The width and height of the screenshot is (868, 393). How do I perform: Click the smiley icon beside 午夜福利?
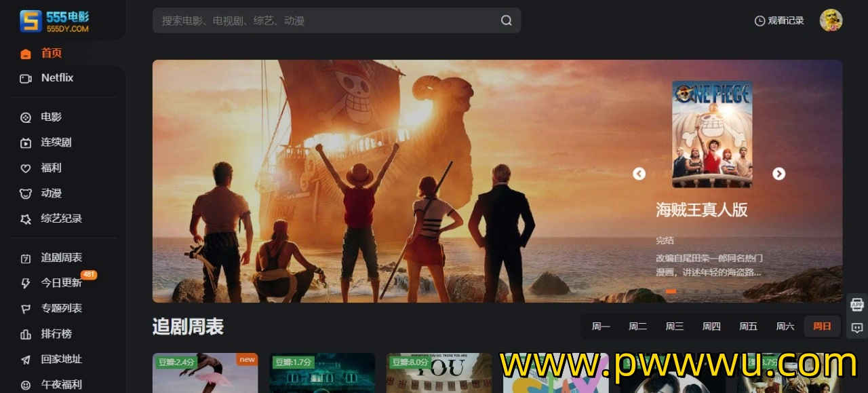click(x=26, y=385)
